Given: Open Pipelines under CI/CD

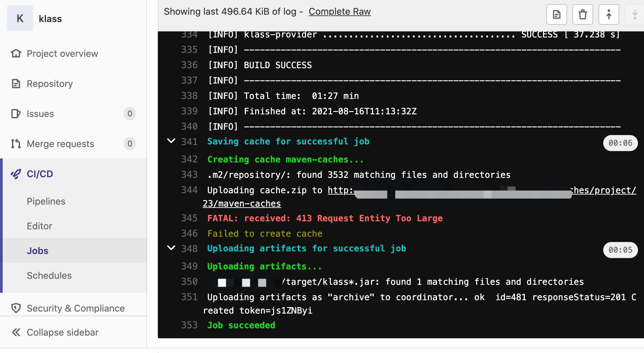Looking at the screenshot, I should [46, 201].
